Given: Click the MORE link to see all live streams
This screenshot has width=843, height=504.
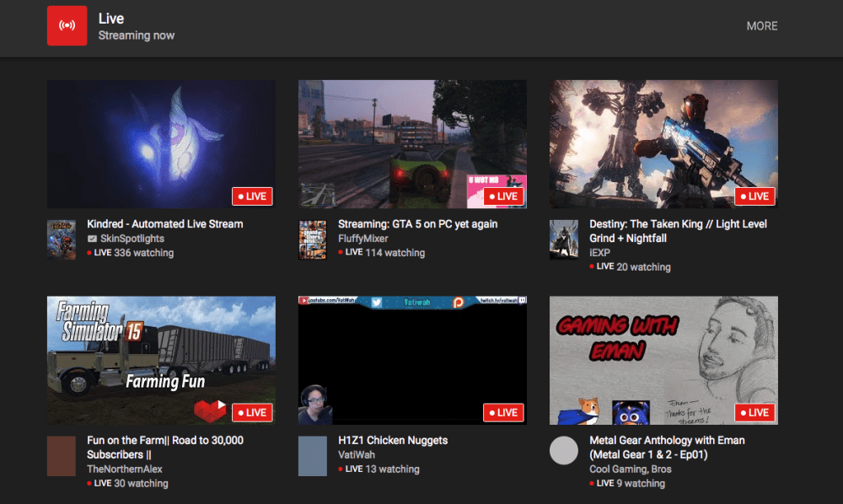Looking at the screenshot, I should [x=761, y=26].
